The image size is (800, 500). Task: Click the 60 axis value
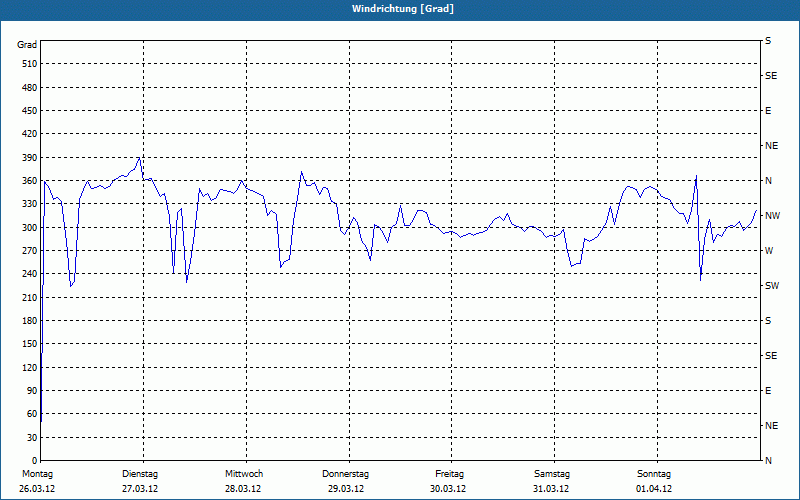point(32,414)
